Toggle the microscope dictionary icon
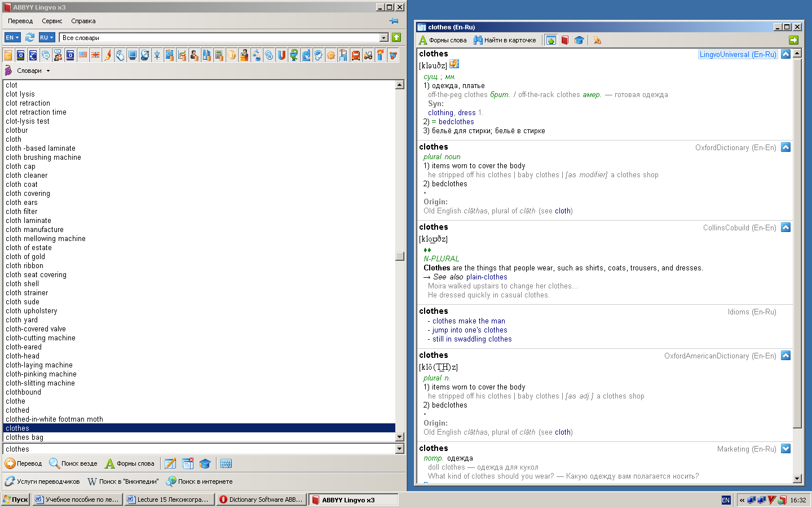 point(306,55)
